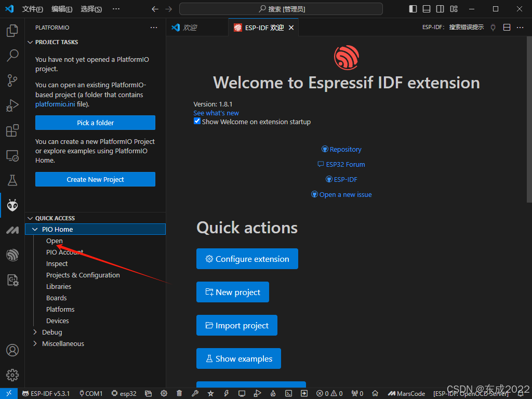Click the star flash method icon
This screenshot has height=399, width=532.
[x=211, y=393]
